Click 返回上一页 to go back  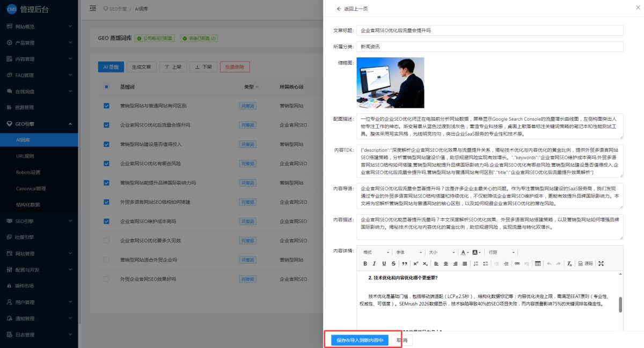[x=352, y=9]
